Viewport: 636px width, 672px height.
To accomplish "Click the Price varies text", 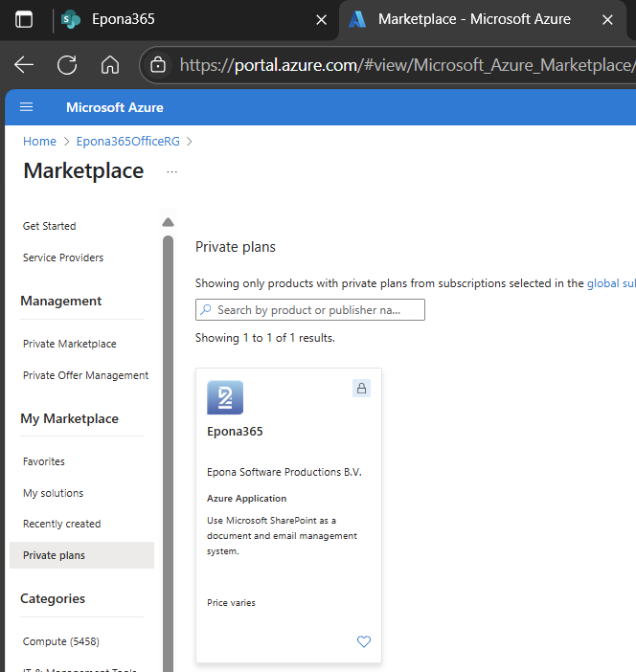I will (x=231, y=602).
